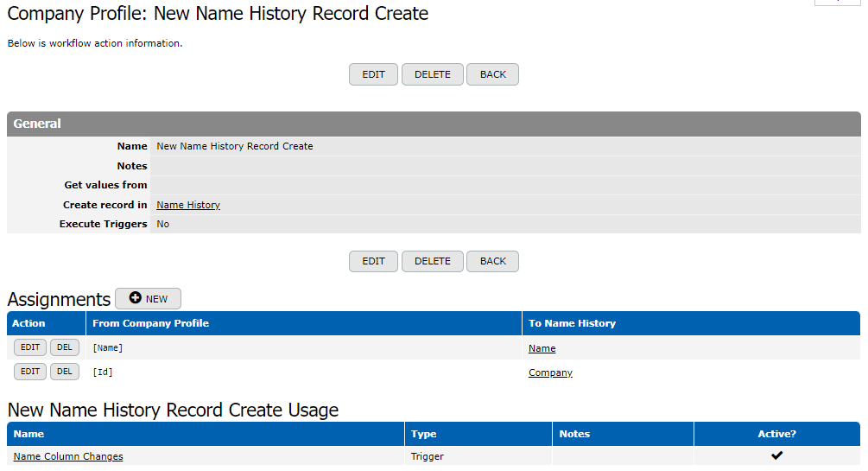Delete the [Id] assignment row

pyautogui.click(x=65, y=372)
